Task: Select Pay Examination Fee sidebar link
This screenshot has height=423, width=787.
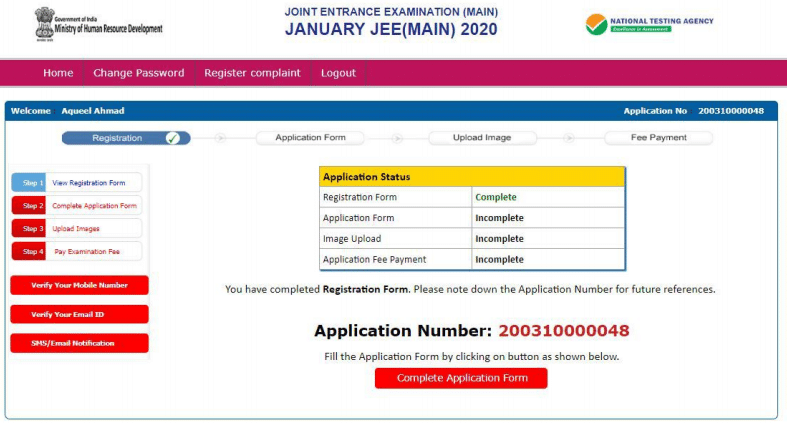Action: click(x=85, y=251)
